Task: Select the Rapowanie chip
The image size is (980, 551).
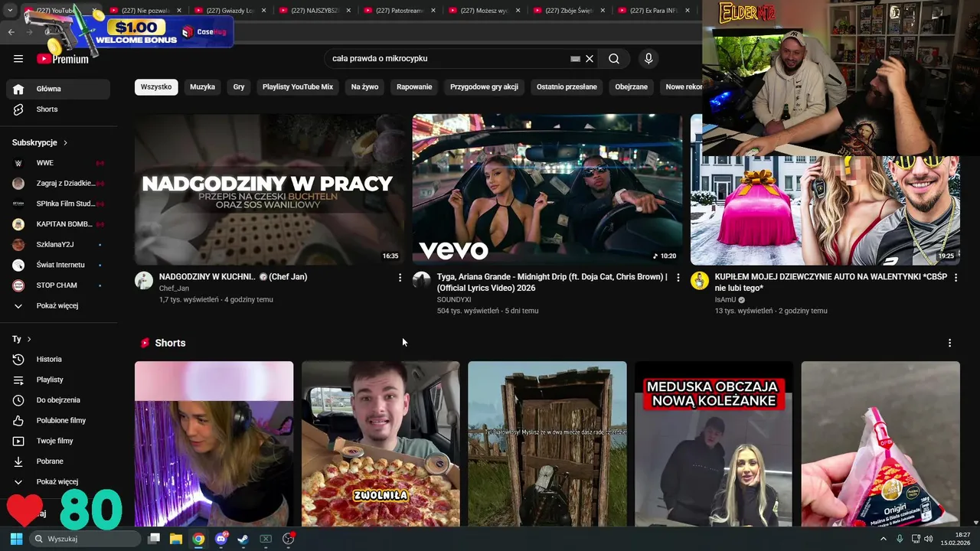Action: [414, 86]
